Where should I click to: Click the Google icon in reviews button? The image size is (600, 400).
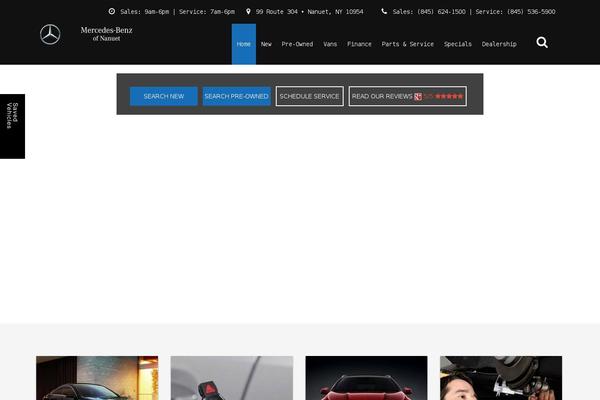click(418, 96)
